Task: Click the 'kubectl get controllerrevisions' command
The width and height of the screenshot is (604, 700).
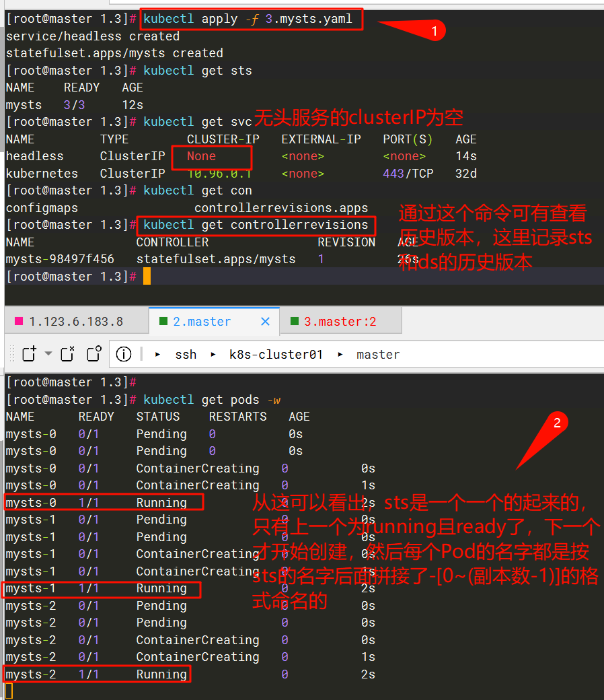Action: 256,225
